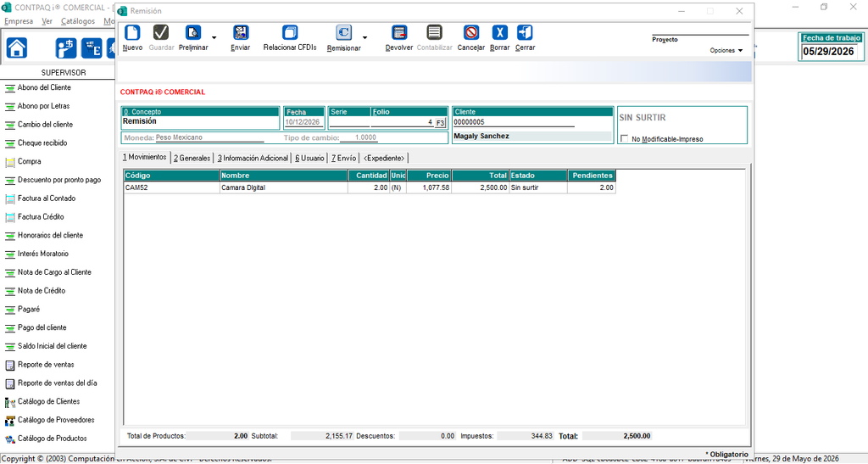The width and height of the screenshot is (868, 464).
Task: Open the Ver menu
Action: (47, 21)
